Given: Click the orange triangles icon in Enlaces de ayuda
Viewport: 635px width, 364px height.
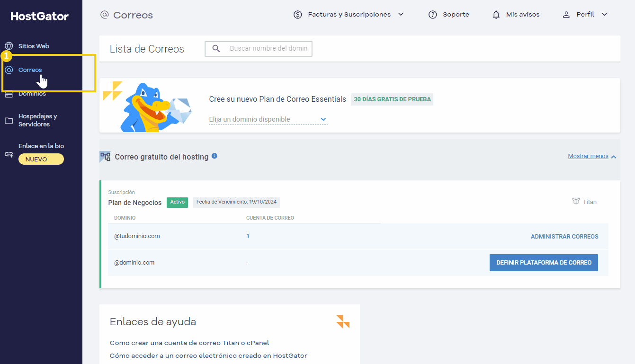Looking at the screenshot, I should pos(343,321).
